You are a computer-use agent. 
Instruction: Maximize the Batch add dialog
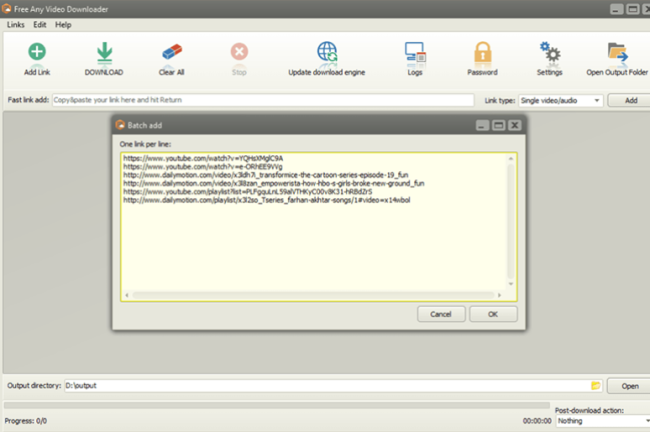point(498,125)
